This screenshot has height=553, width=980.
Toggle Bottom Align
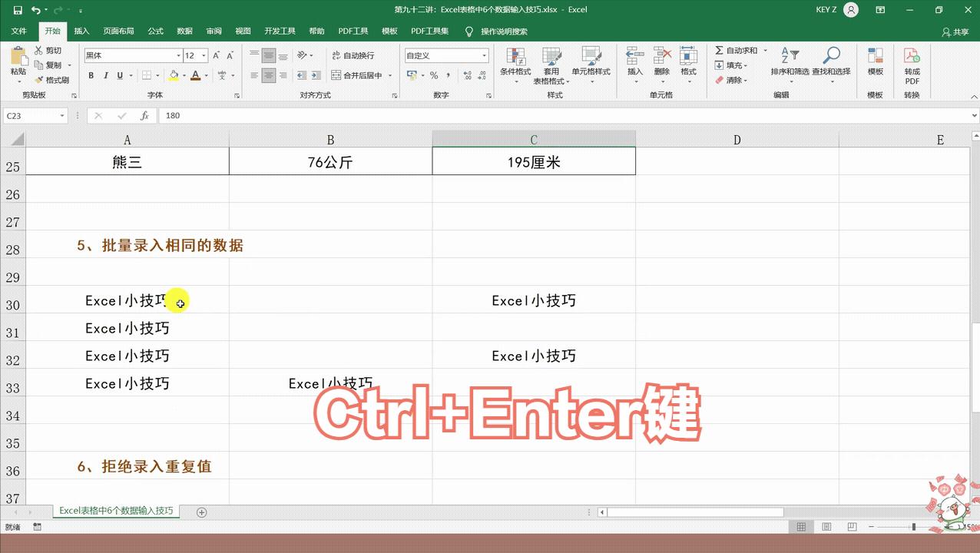click(x=283, y=55)
